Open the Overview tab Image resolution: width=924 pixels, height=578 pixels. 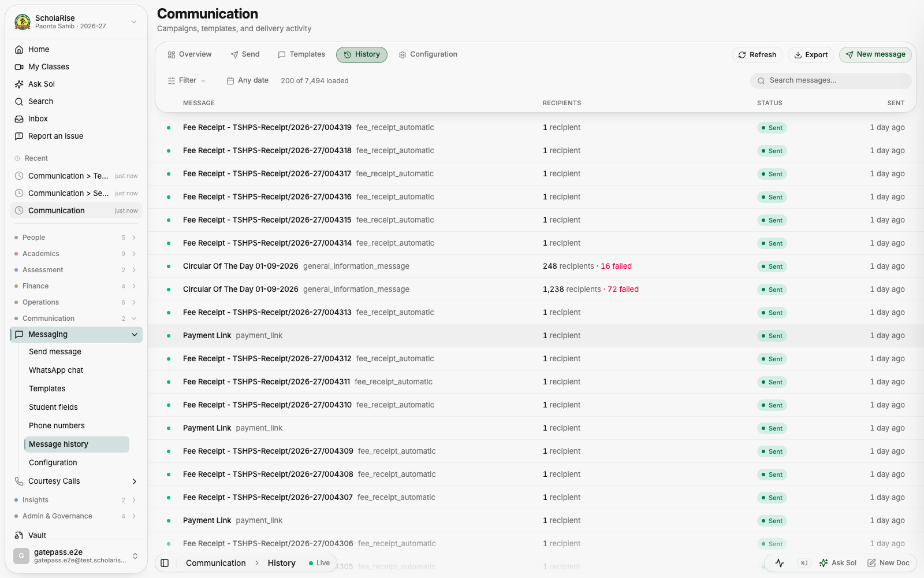189,54
